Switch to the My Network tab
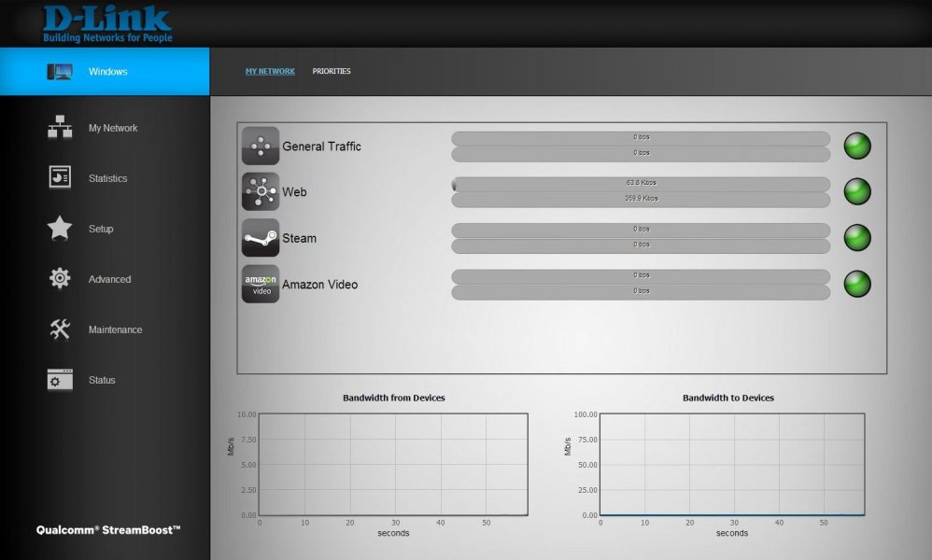 point(270,71)
